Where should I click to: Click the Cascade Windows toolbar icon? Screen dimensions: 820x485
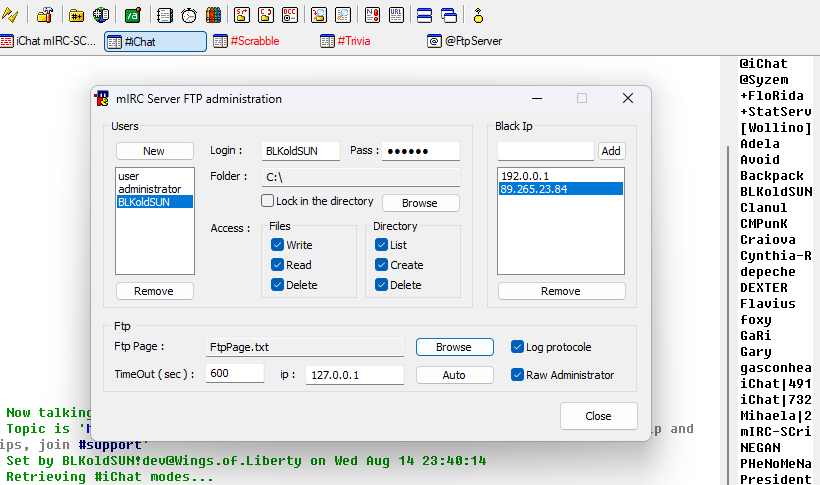point(449,15)
